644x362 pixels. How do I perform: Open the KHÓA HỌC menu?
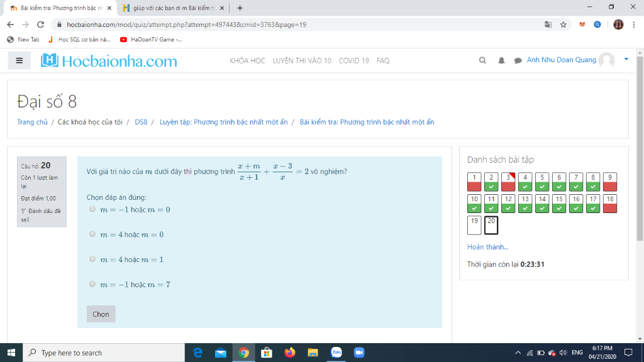[x=247, y=60]
